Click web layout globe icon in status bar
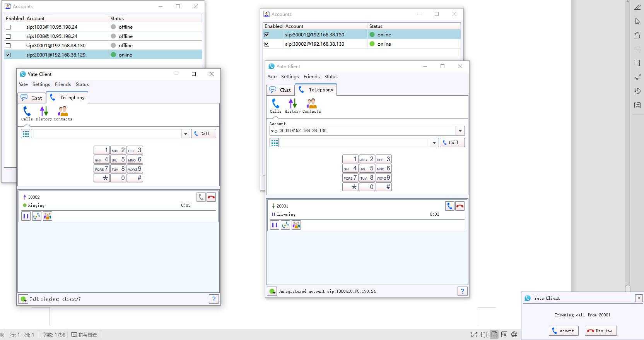The height and width of the screenshot is (340, 644). point(514,335)
